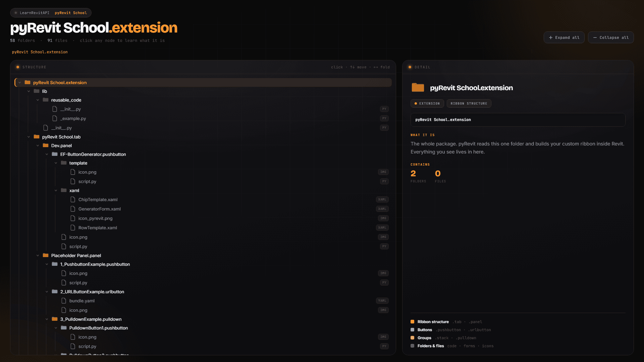The image size is (644, 362).
Task: Click the Ribbon structure legend color swatch
Action: tap(413, 322)
